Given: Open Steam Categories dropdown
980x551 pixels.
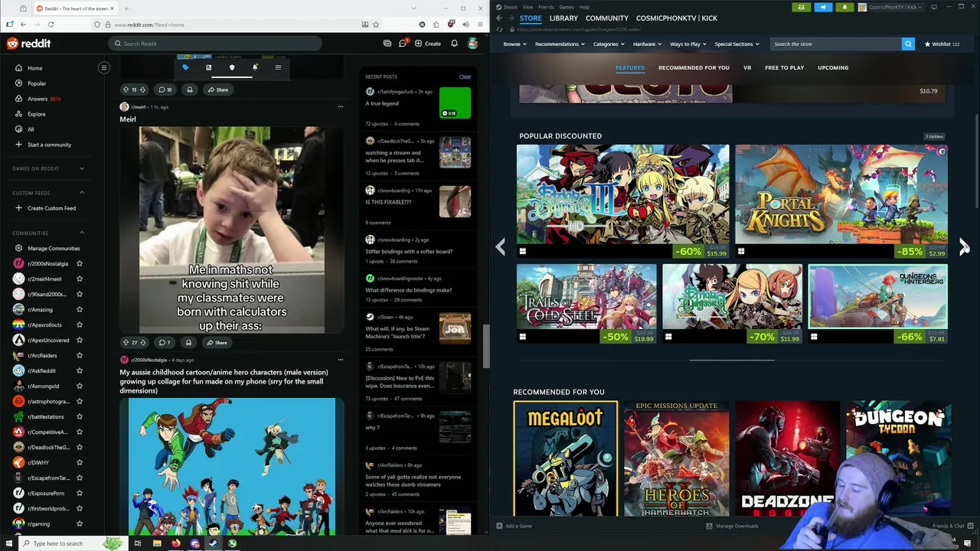Looking at the screenshot, I should click(x=609, y=44).
